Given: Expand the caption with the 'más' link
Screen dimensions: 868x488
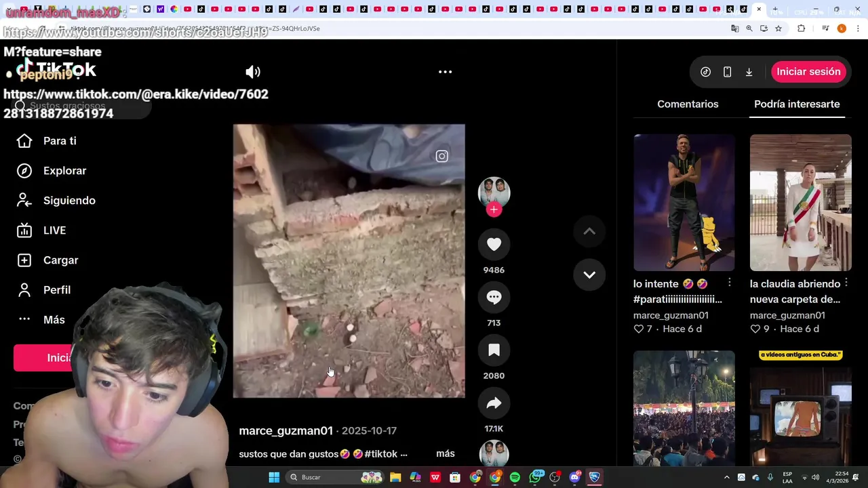Looking at the screenshot, I should [445, 453].
